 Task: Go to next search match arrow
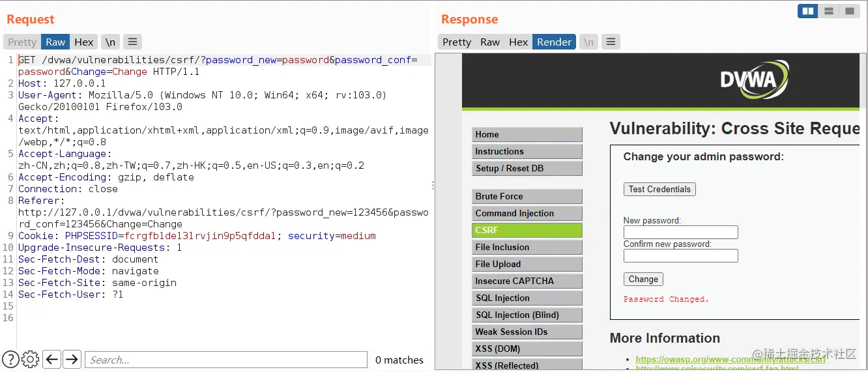(72, 359)
